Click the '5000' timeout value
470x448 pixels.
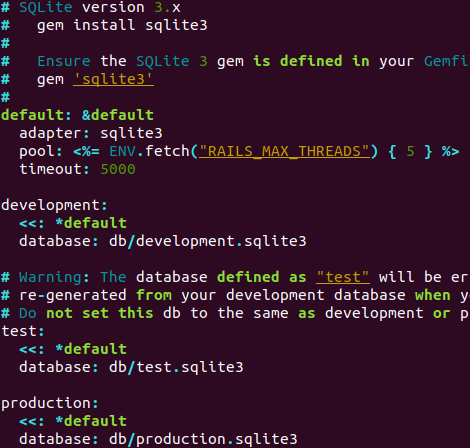(x=118, y=169)
